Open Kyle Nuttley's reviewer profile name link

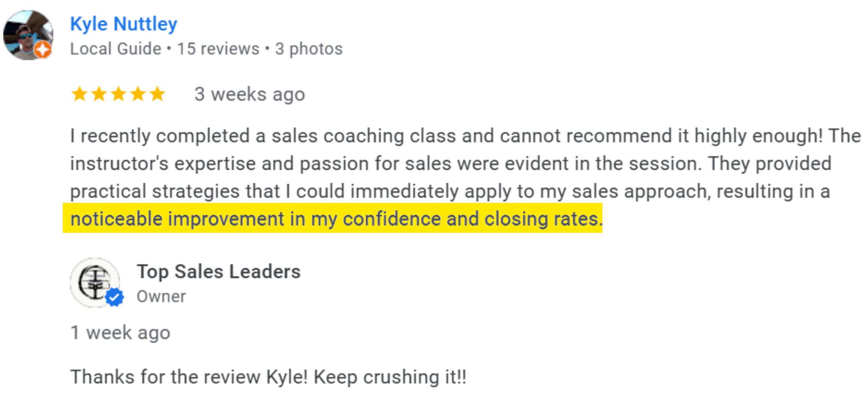tap(123, 24)
